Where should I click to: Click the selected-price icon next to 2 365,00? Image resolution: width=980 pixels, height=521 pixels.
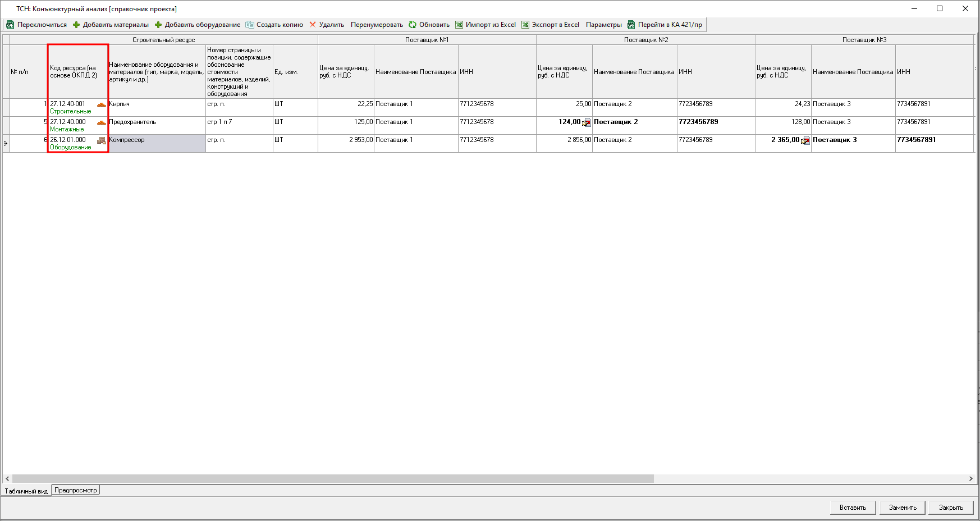pos(805,140)
